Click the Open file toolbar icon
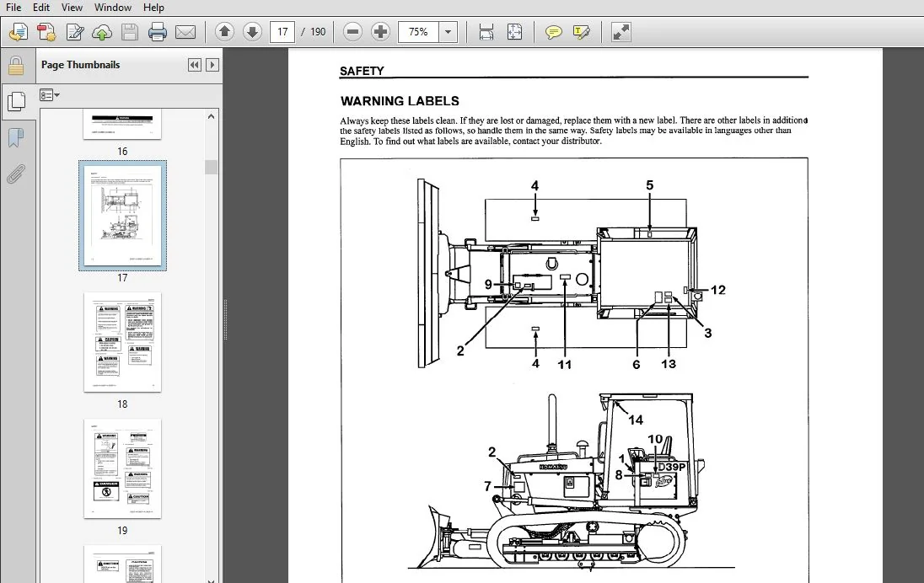The image size is (924, 583). pos(19,32)
